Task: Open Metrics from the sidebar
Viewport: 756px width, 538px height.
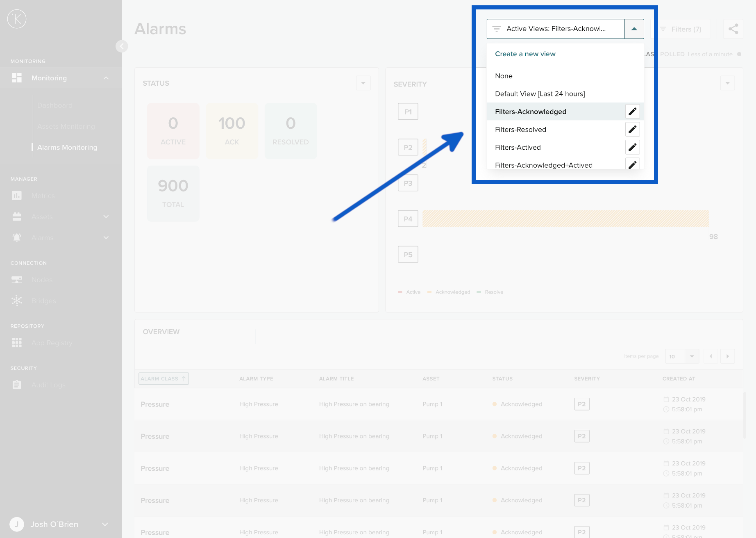Action: coord(43,196)
